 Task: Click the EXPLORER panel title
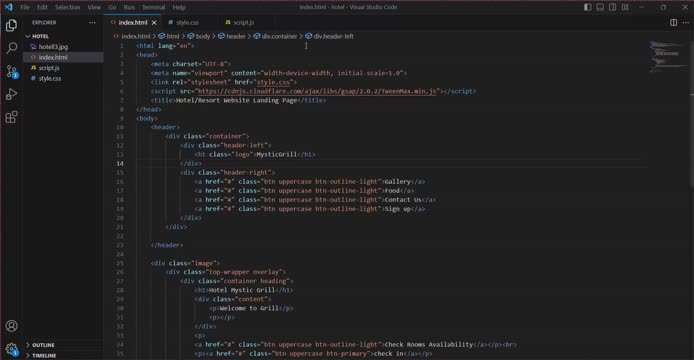pos(44,23)
